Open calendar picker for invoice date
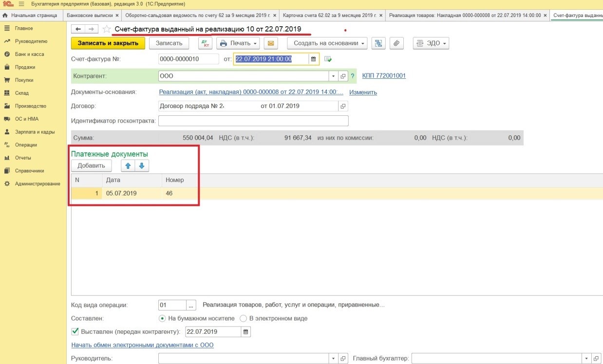The width and height of the screenshot is (603, 364). point(314,59)
